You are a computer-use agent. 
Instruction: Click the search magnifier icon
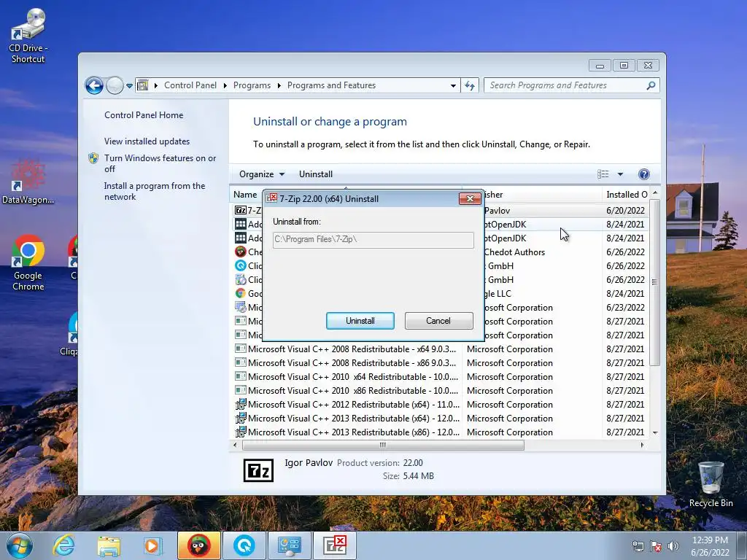click(651, 85)
